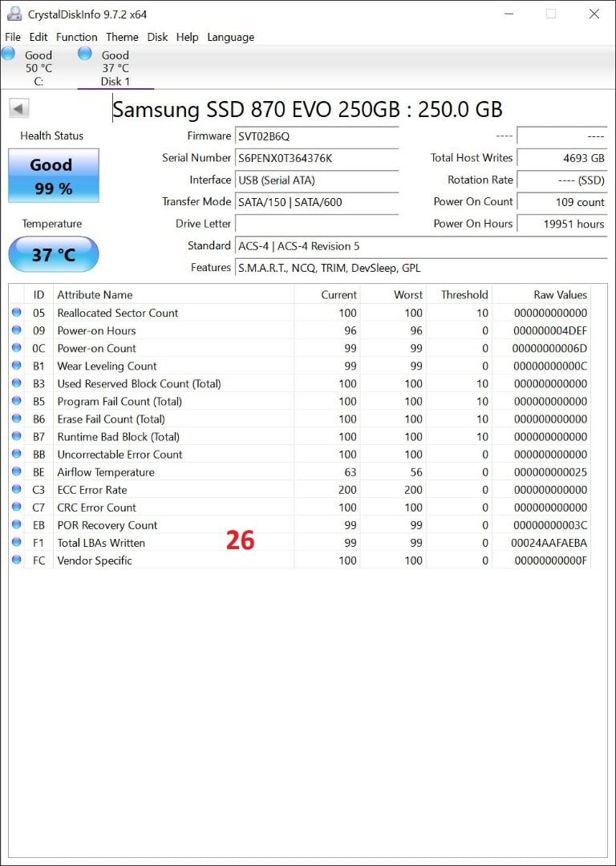The width and height of the screenshot is (616, 866).
Task: Click the Serial Number field S6PENX0T364376K
Action: coord(317,159)
